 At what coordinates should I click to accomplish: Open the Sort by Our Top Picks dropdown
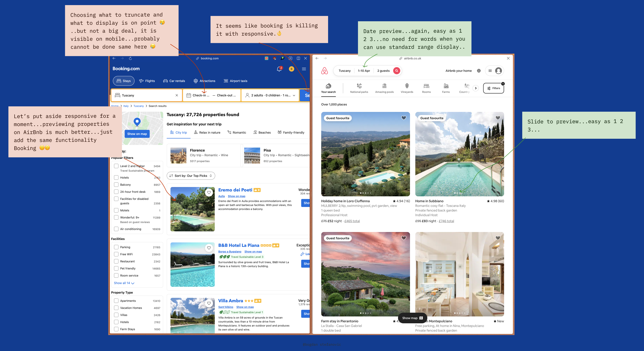coord(191,176)
